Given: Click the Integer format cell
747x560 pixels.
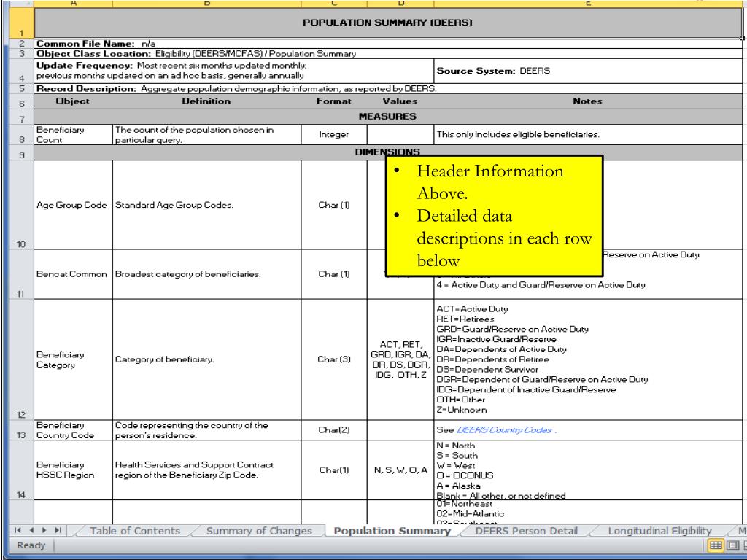Looking at the screenshot, I should [334, 135].
